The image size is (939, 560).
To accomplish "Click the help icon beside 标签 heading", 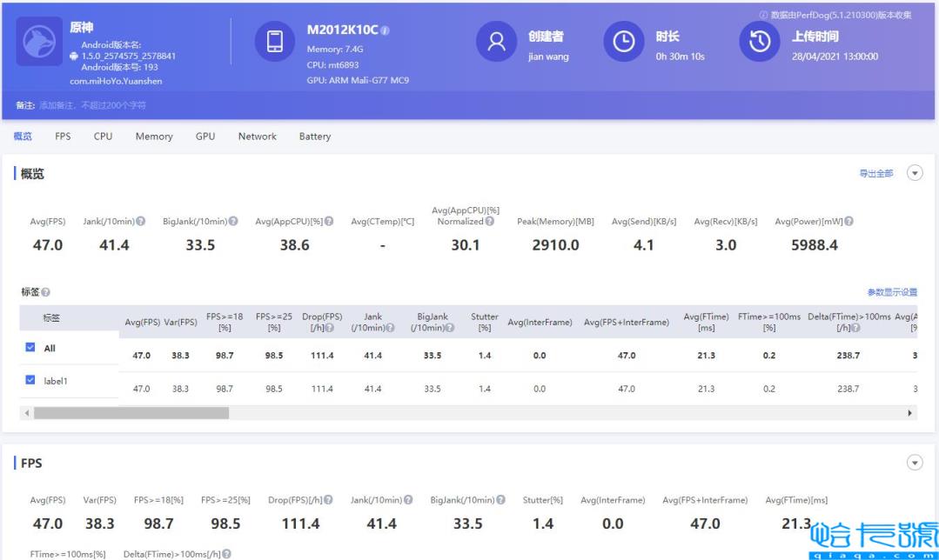I will pos(46,293).
